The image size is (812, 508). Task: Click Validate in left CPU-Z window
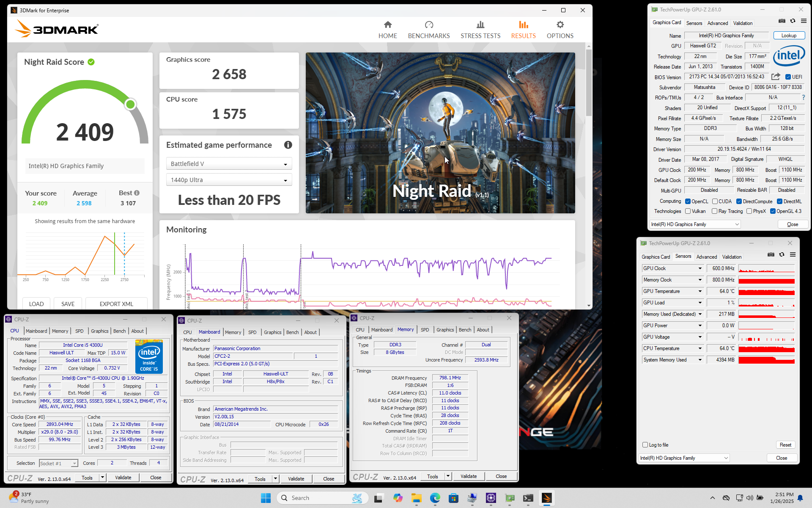point(123,478)
